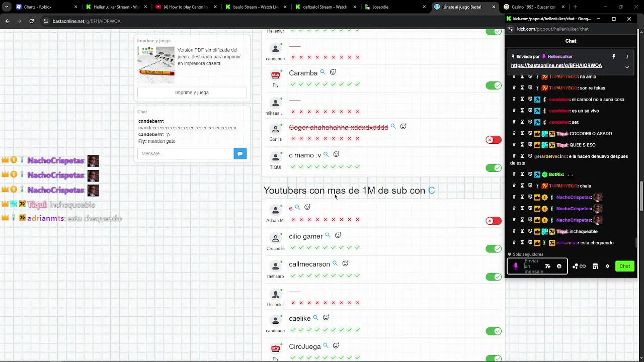The image size is (644, 362).
Task: Toggle approval for Fly's answer Caramba
Action: (494, 85)
